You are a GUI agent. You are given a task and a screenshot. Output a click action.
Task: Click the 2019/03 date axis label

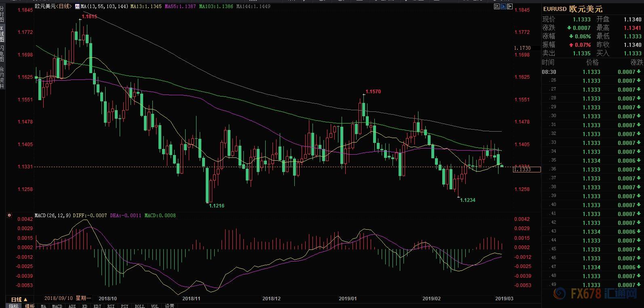click(505, 299)
